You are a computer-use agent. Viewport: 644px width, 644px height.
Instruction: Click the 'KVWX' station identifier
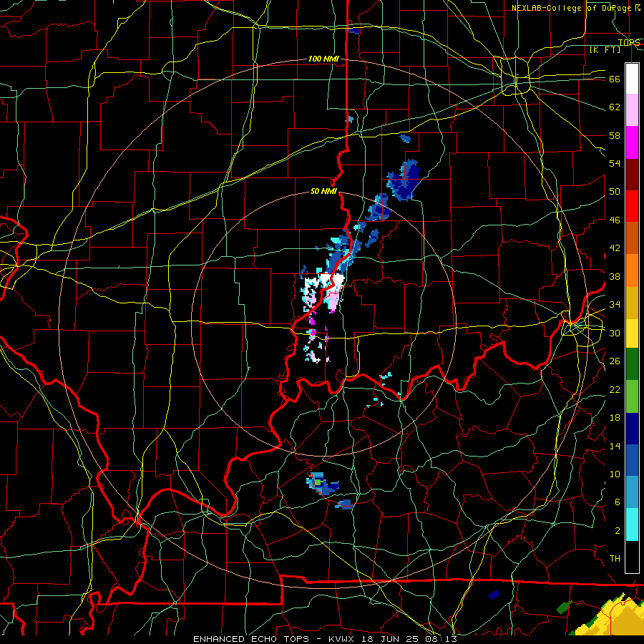[343, 639]
